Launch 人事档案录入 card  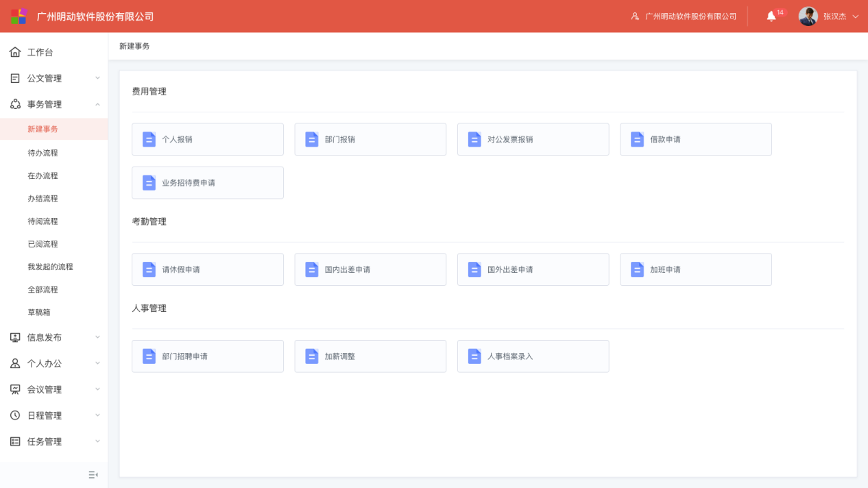pyautogui.click(x=533, y=356)
